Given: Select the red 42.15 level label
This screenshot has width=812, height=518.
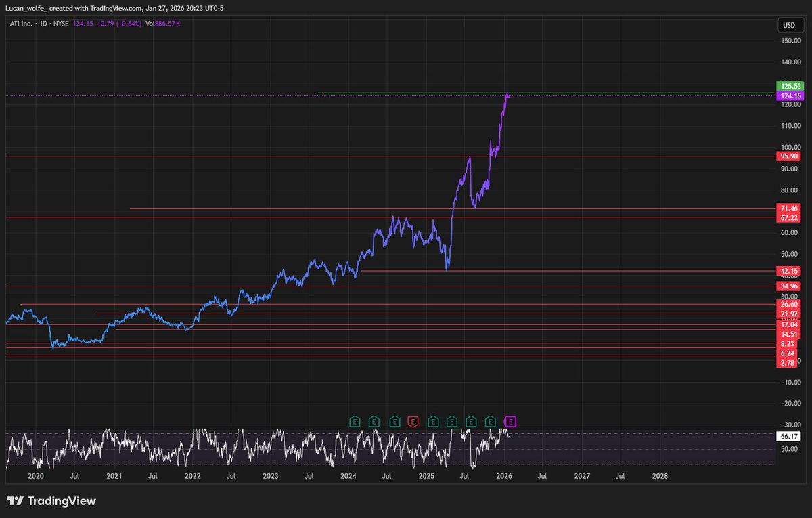Looking at the screenshot, I should click(x=790, y=271).
